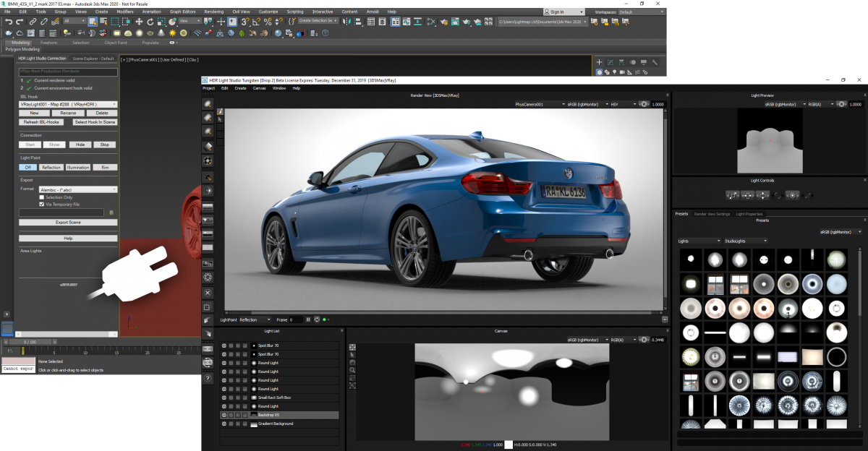This screenshot has width=868, height=451.
Task: Toggle visibility of first Spot Blur 70
Action: click(x=224, y=345)
